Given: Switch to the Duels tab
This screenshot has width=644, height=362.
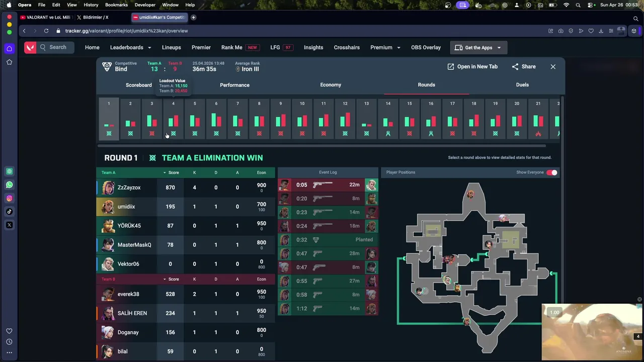Looking at the screenshot, I should tap(522, 85).
